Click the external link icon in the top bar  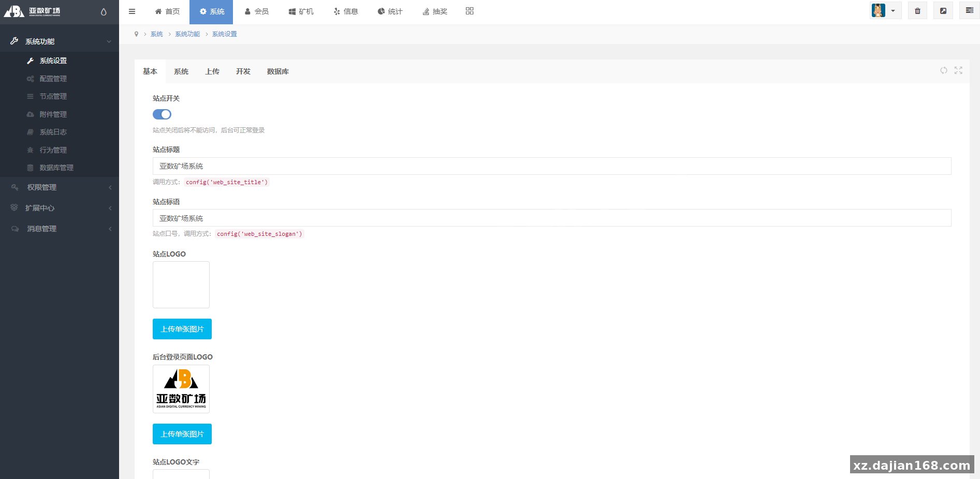[x=943, y=11]
